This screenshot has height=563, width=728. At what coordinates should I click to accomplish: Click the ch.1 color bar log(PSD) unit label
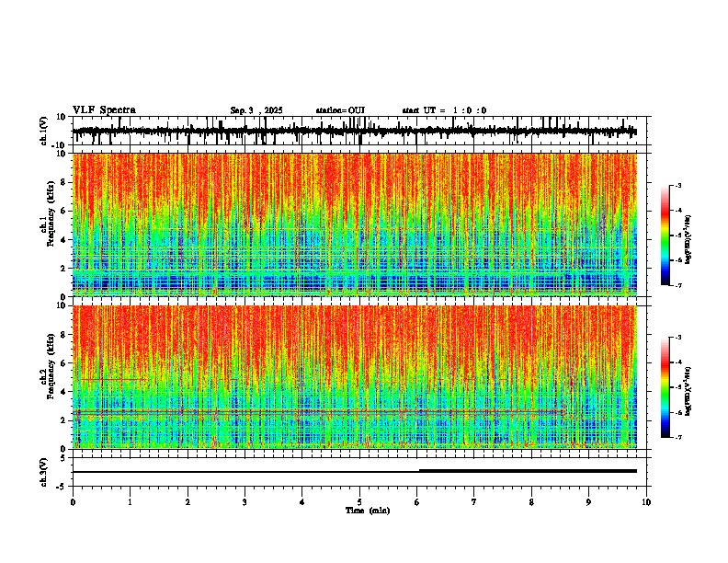[x=688, y=240]
